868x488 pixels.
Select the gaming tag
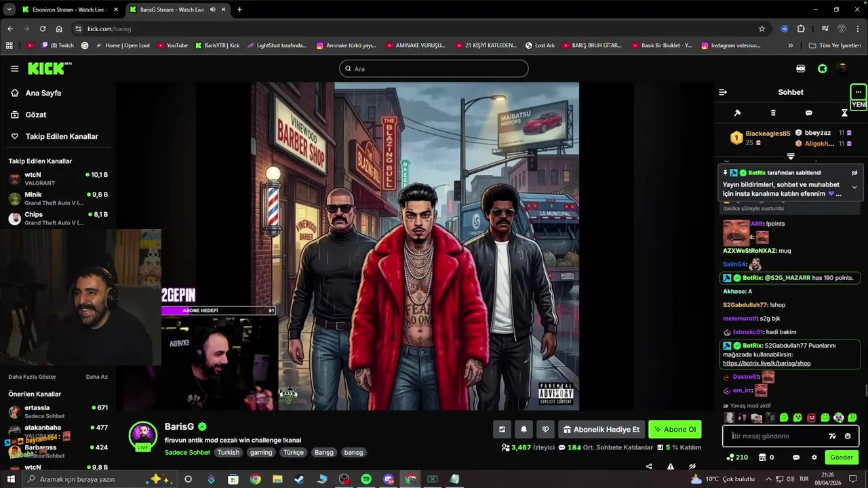261,452
